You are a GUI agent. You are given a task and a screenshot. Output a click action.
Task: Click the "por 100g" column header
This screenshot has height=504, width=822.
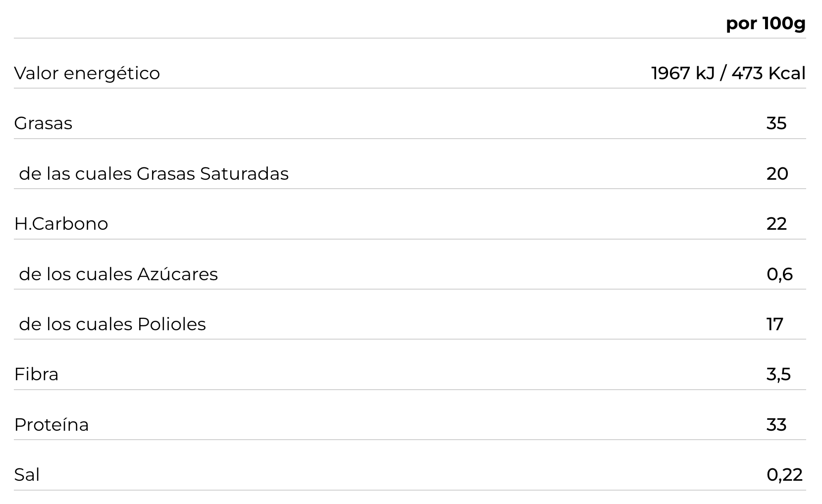(x=766, y=23)
